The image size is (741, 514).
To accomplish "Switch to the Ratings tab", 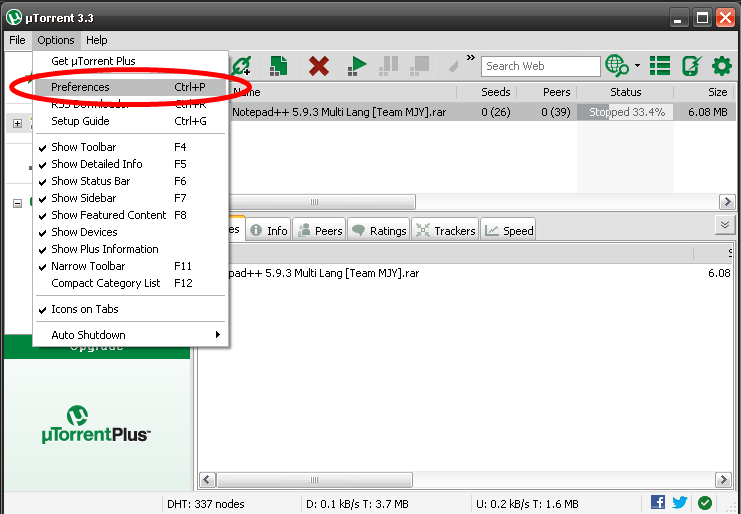I will 379,231.
